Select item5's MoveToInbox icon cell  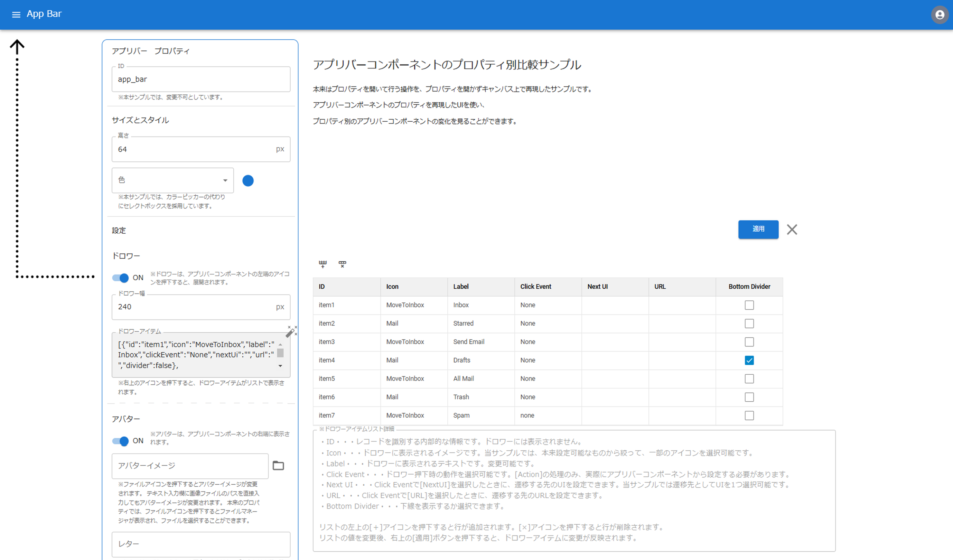(x=414, y=379)
